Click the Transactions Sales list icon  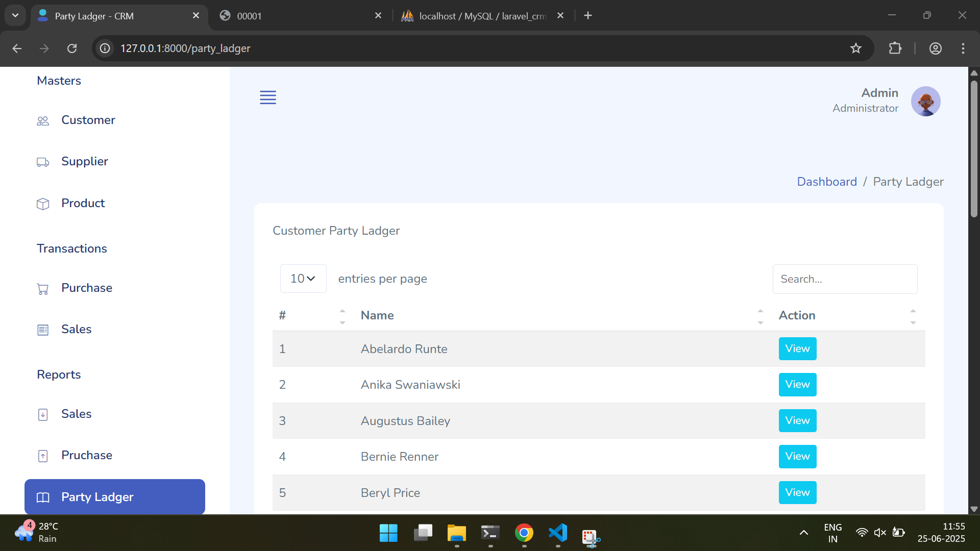[43, 330]
